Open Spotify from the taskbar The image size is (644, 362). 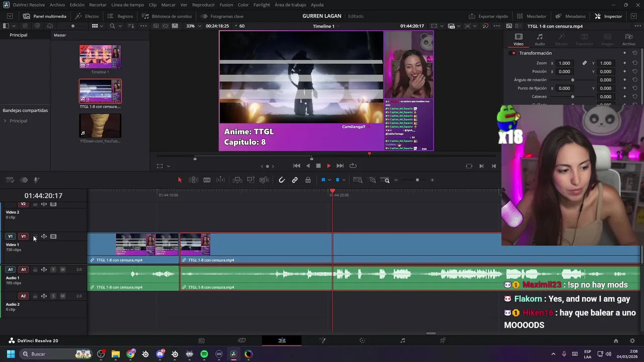204,354
